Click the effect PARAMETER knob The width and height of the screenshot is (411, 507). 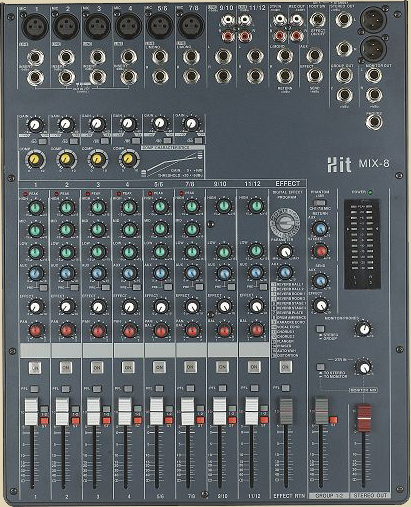coord(284,251)
